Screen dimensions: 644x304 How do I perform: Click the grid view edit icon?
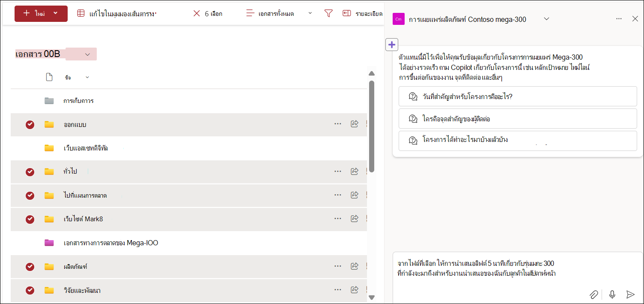[80, 14]
